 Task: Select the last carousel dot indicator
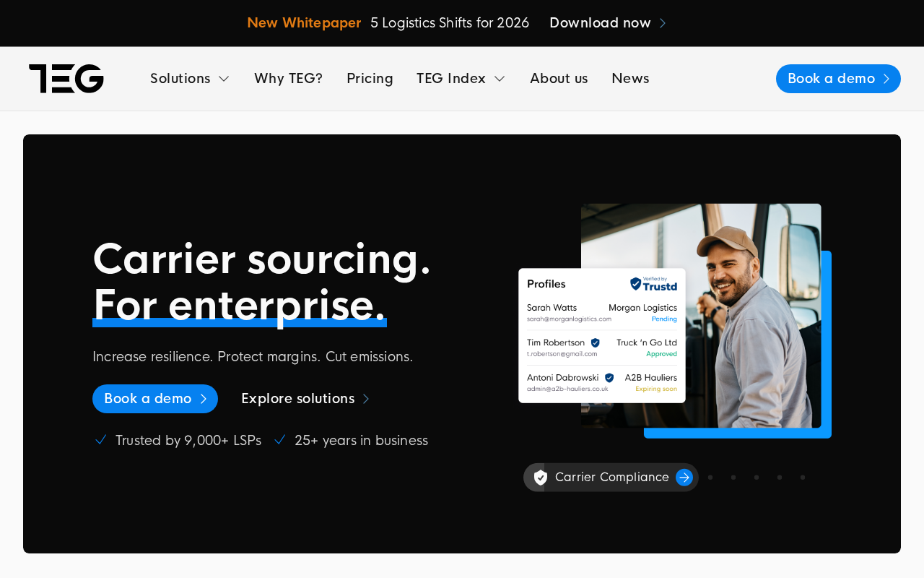(x=803, y=478)
